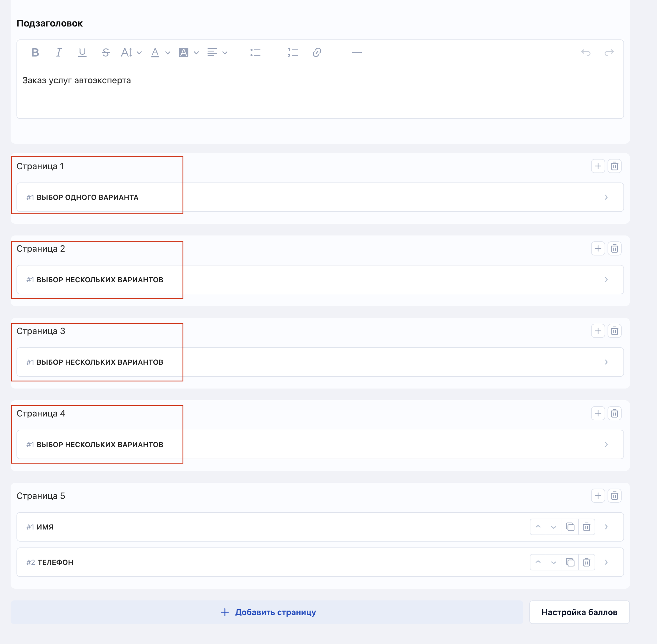
Task: Duplicate the ТЕЛЕФОН field
Action: pos(570,562)
